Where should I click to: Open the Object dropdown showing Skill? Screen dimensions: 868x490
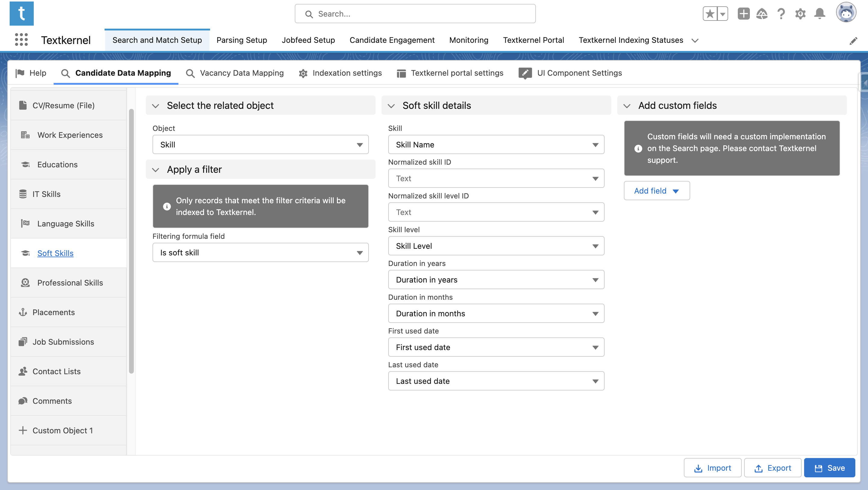[260, 145]
